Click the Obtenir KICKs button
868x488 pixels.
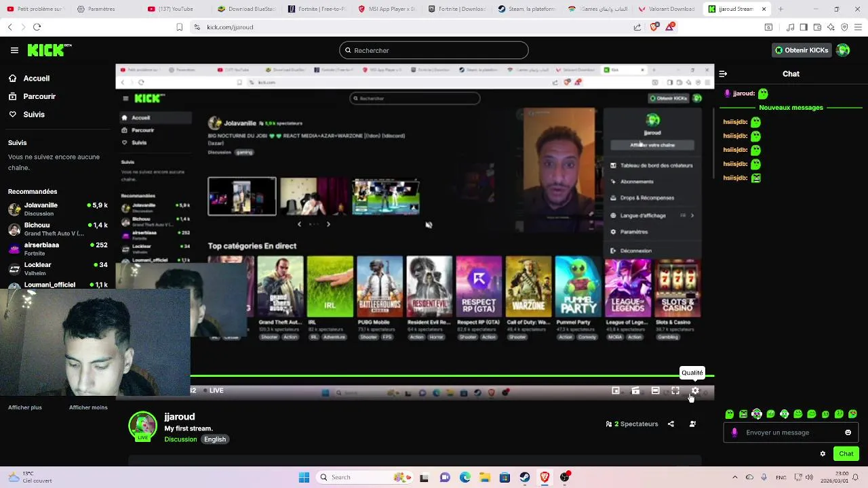[802, 50]
